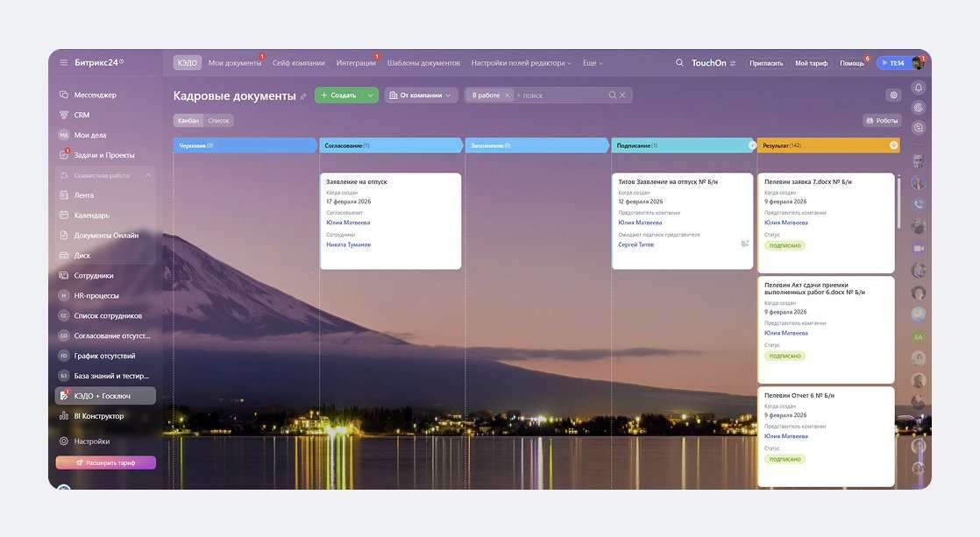Click Пригласить button
The image size is (980, 537).
[765, 63]
